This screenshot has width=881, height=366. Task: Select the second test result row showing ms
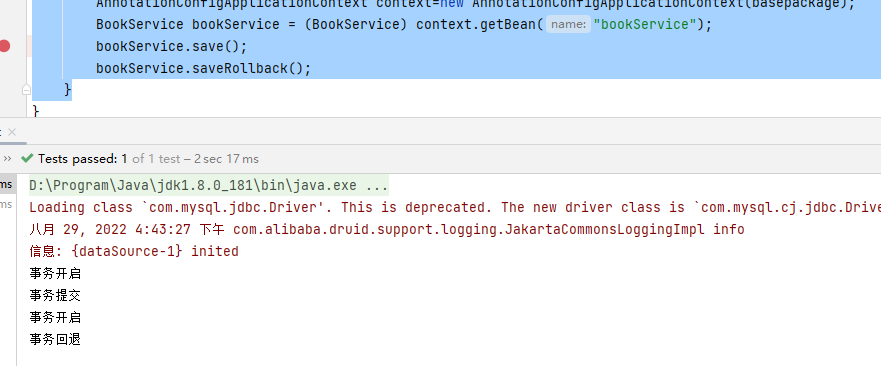click(6, 205)
